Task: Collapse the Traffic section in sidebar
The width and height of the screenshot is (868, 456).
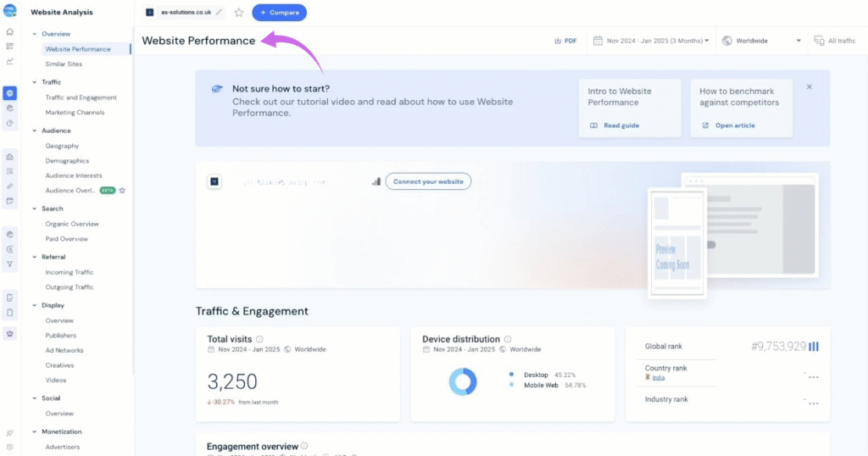Action: tap(35, 82)
